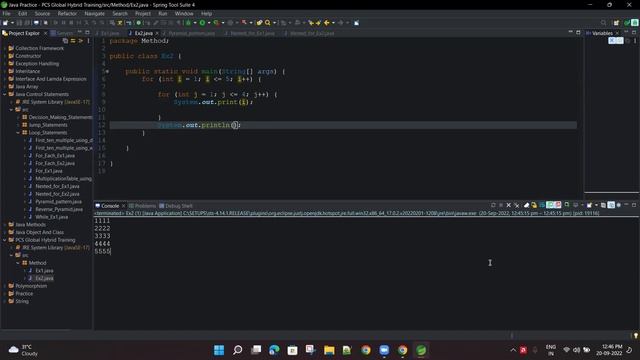
Task: Expand the Collection Framework project
Action: point(5,48)
